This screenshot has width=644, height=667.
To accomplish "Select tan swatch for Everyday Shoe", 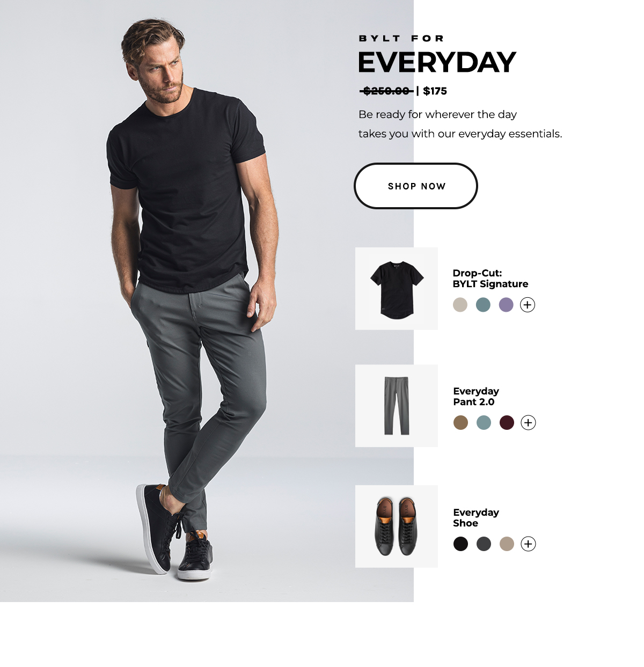I will (507, 544).
